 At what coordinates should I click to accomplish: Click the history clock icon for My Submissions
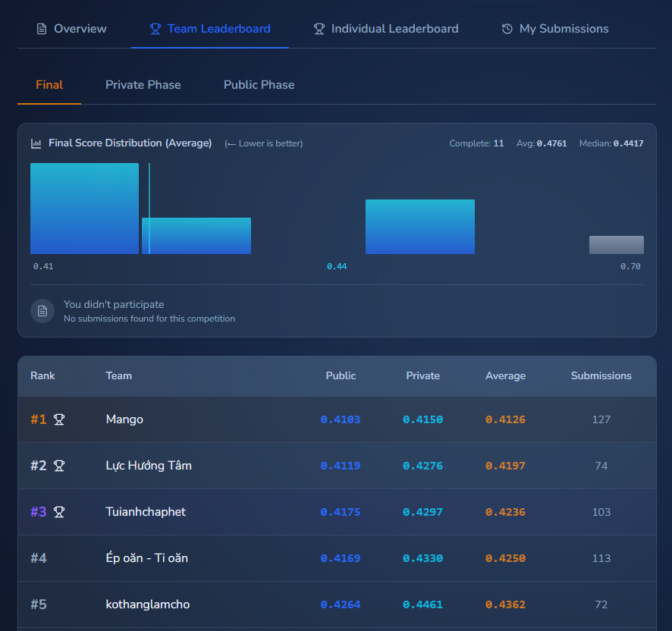click(x=507, y=29)
